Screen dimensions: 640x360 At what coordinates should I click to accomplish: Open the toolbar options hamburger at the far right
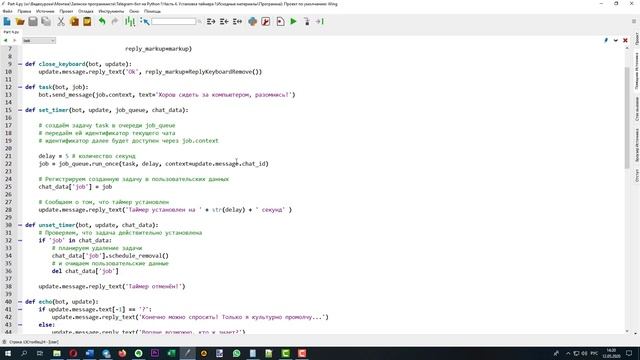coord(634,21)
